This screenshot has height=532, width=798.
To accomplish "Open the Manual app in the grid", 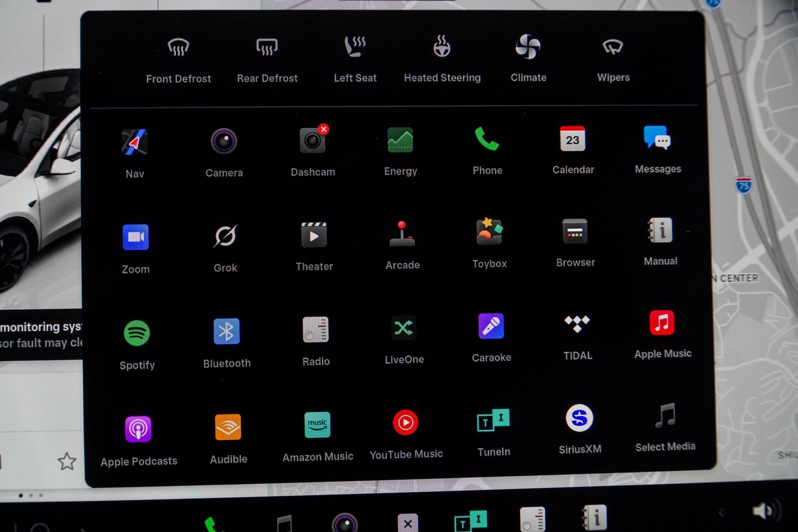I will [660, 230].
